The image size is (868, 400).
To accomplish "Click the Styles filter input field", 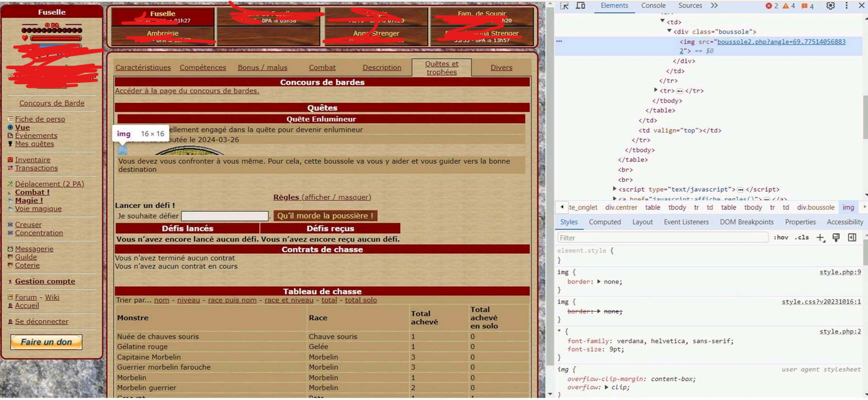I will pyautogui.click(x=662, y=238).
